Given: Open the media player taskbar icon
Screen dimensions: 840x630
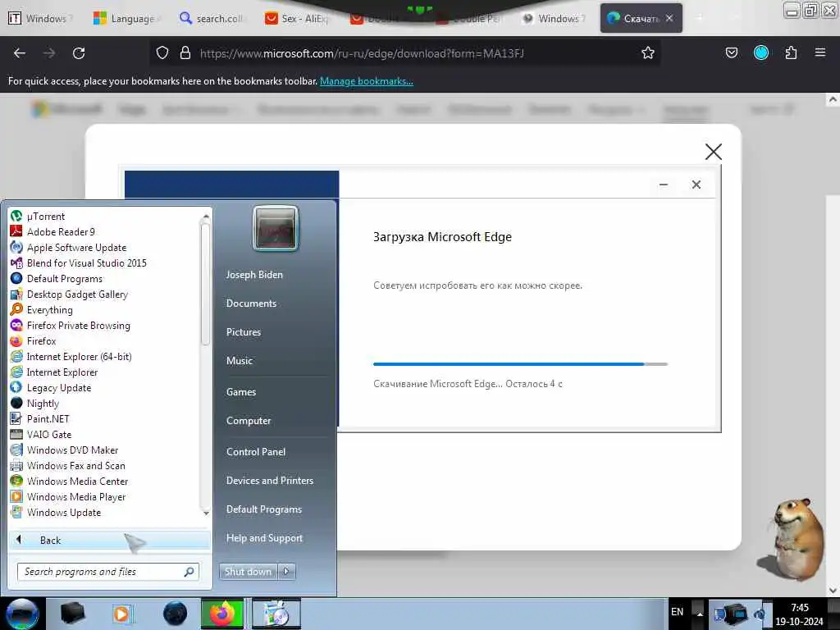Looking at the screenshot, I should point(123,614).
